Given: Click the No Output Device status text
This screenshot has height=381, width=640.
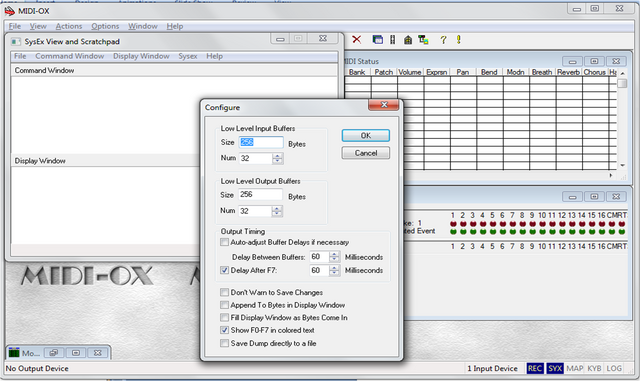Looking at the screenshot, I should pos(37,368).
